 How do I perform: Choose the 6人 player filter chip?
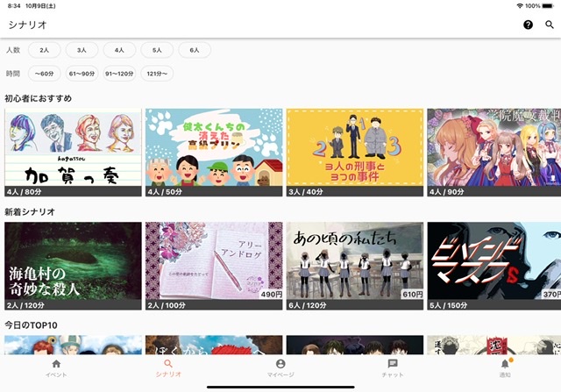pyautogui.click(x=195, y=50)
